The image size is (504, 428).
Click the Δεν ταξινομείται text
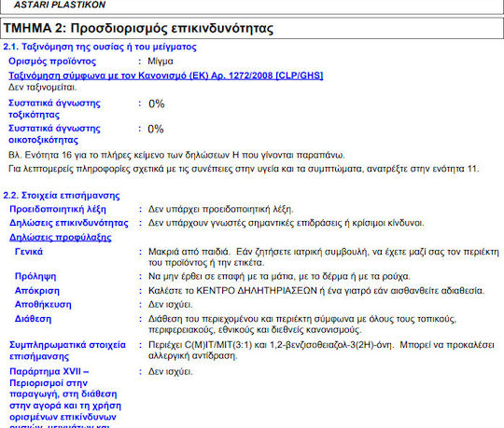(42, 87)
